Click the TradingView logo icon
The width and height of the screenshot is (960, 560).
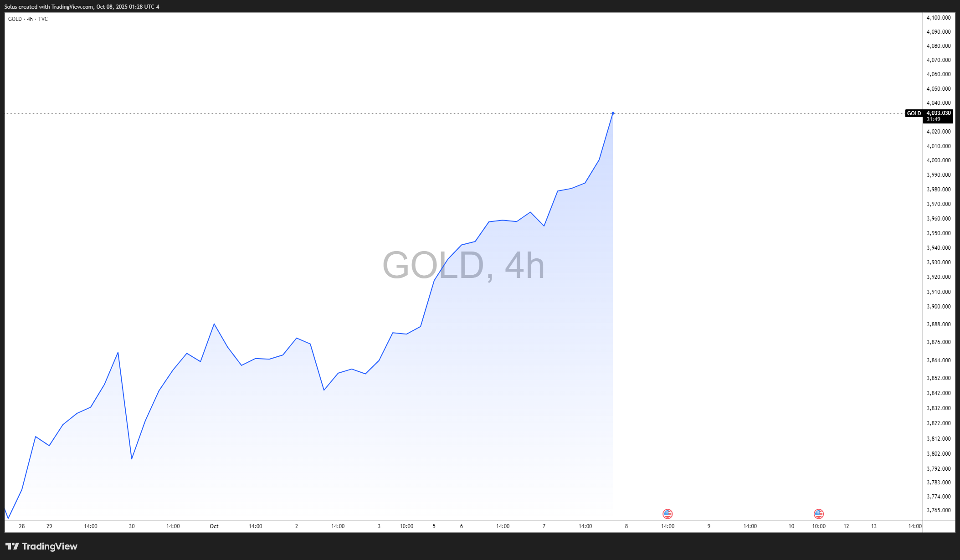point(12,546)
